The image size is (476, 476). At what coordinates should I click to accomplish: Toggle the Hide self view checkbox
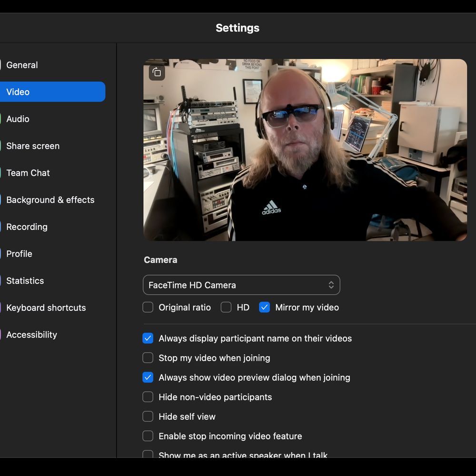coord(148,416)
